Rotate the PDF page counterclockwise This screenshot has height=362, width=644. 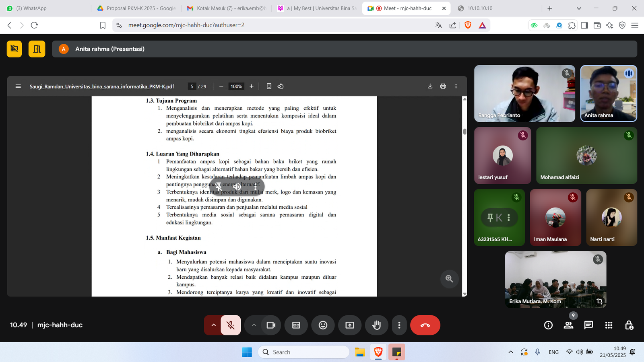(x=281, y=86)
